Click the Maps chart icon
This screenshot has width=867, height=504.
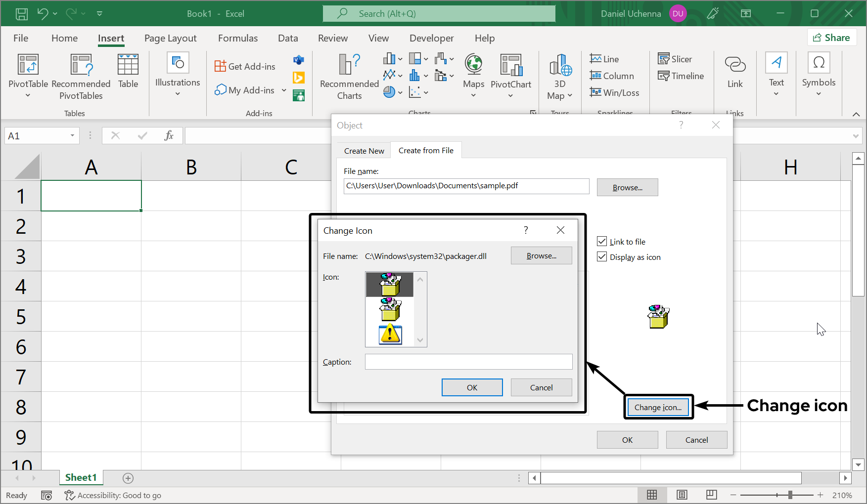pyautogui.click(x=473, y=65)
